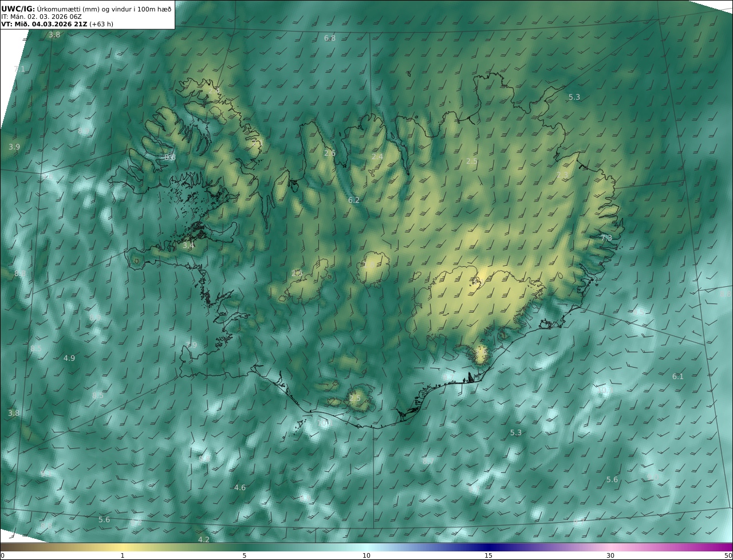Click the 4.2 value above the colorbar
733x560 pixels.
204,540
